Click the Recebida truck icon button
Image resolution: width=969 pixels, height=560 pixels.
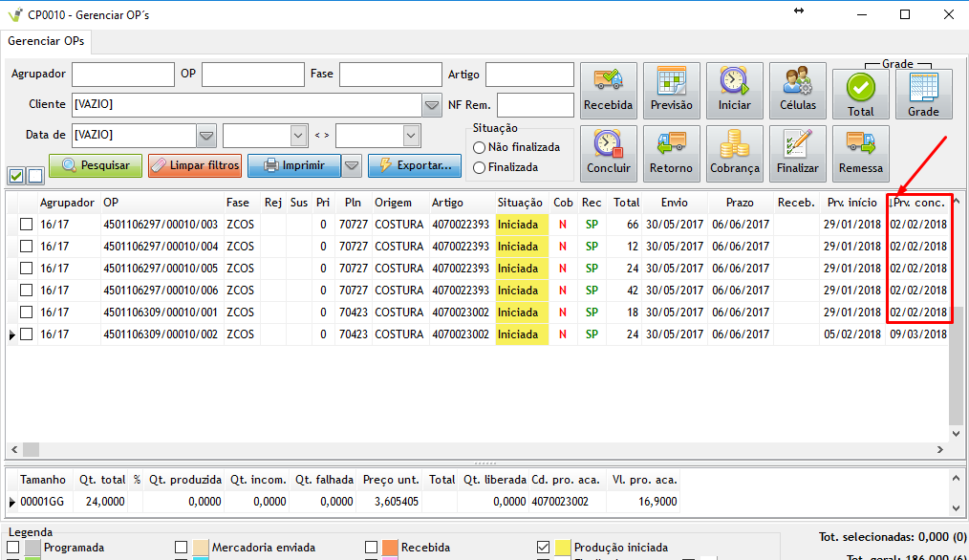click(x=608, y=91)
